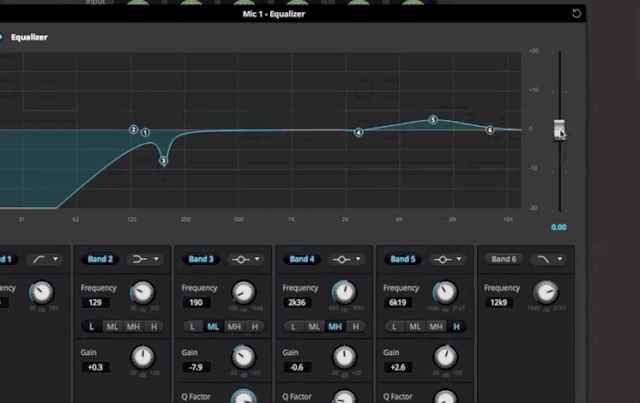This screenshot has height=403, width=640.
Task: Set Band 2 range to MH
Action: pyautogui.click(x=133, y=327)
